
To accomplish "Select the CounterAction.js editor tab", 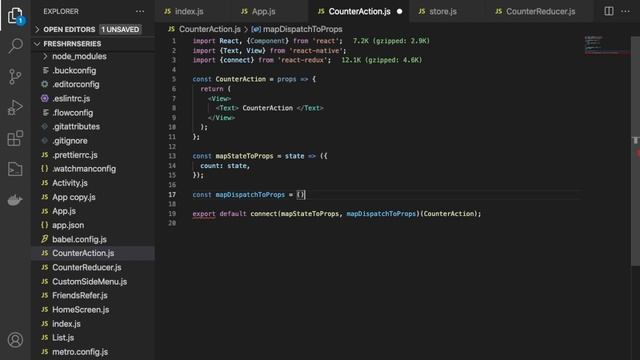I will click(x=359, y=11).
